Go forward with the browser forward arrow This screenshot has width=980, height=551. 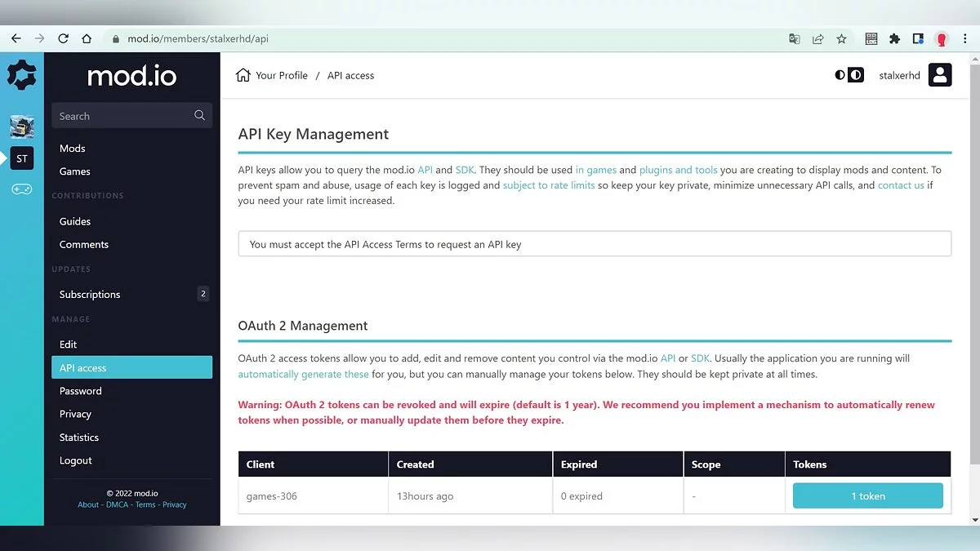point(39,38)
